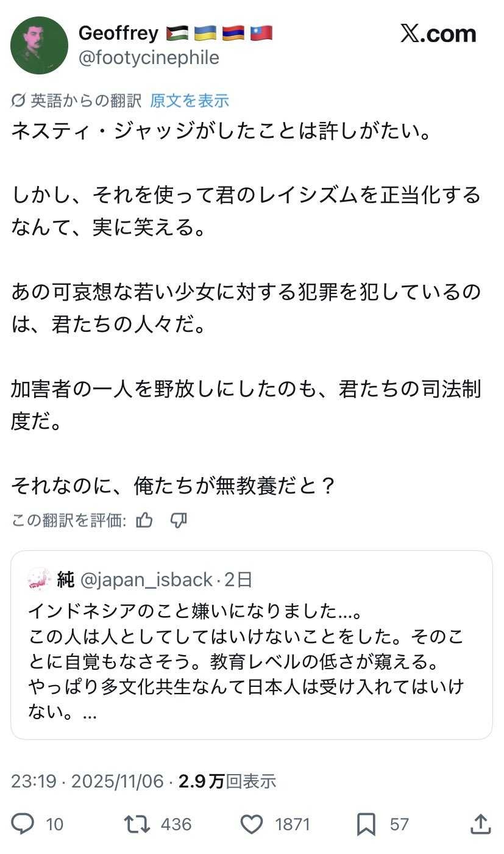Bookmark this post

pyautogui.click(x=366, y=825)
